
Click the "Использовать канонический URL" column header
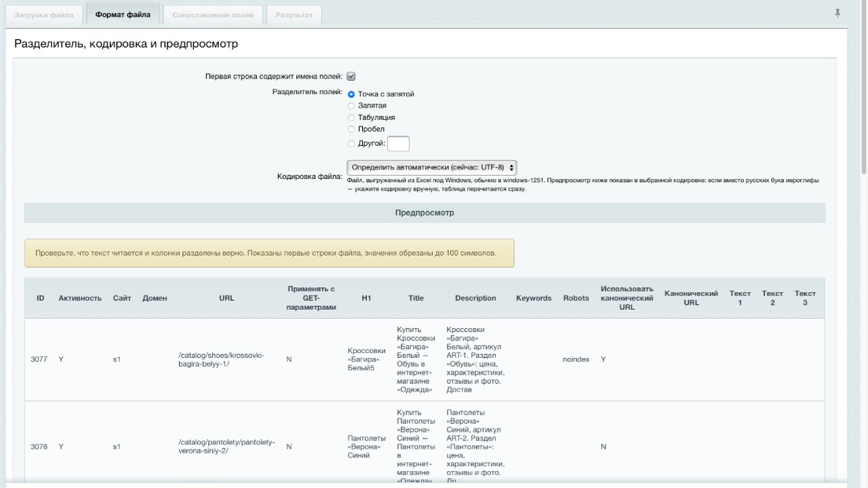coord(627,298)
